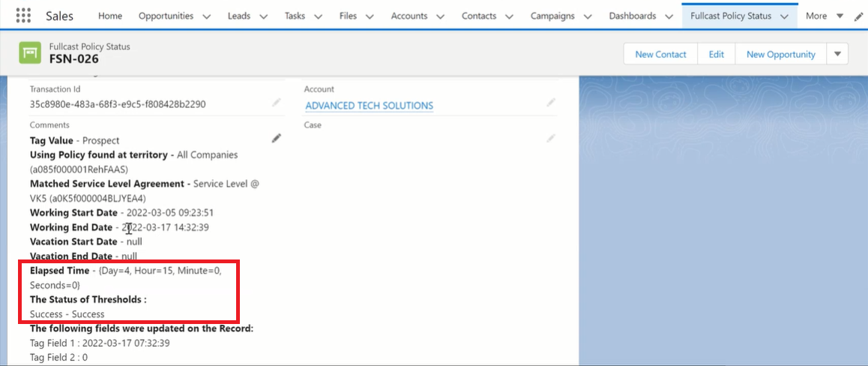This screenshot has height=366, width=868.
Task: Expand the Tasks tab dropdown chevron
Action: pyautogui.click(x=319, y=16)
